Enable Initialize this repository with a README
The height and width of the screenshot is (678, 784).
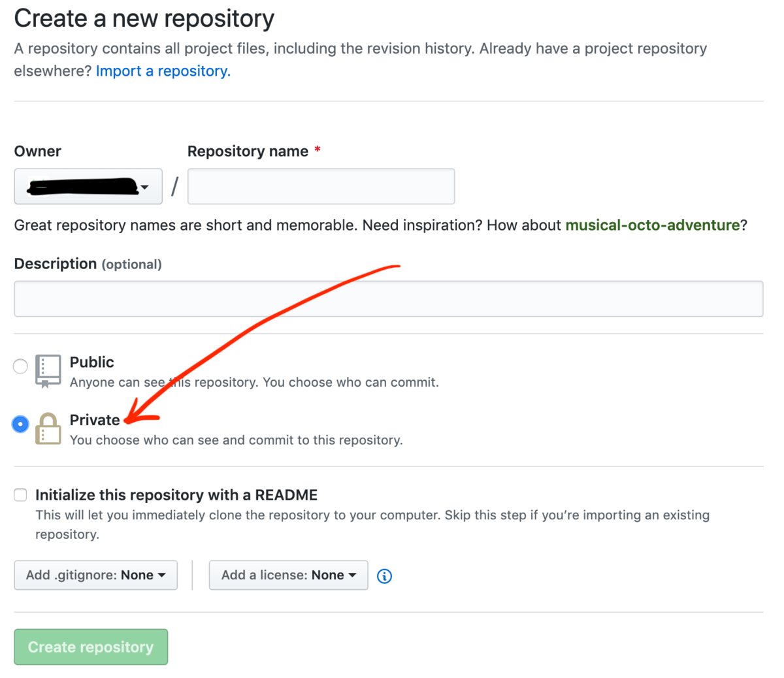click(21, 495)
